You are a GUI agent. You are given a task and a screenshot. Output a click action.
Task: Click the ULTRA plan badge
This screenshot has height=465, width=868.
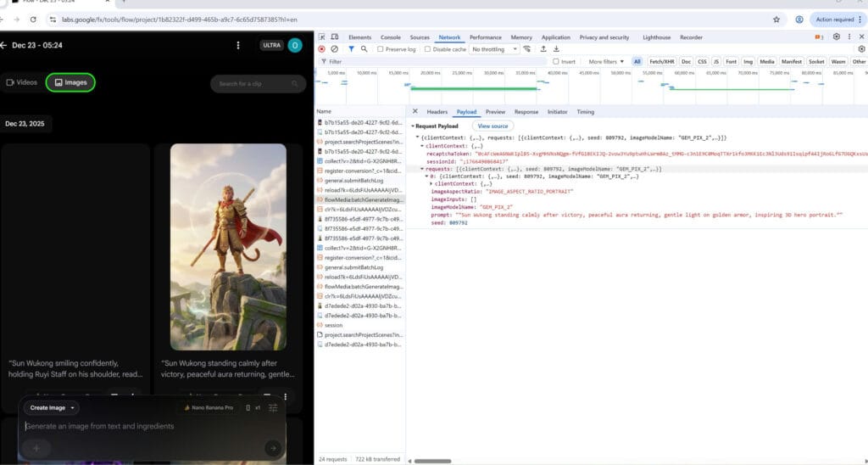(272, 46)
